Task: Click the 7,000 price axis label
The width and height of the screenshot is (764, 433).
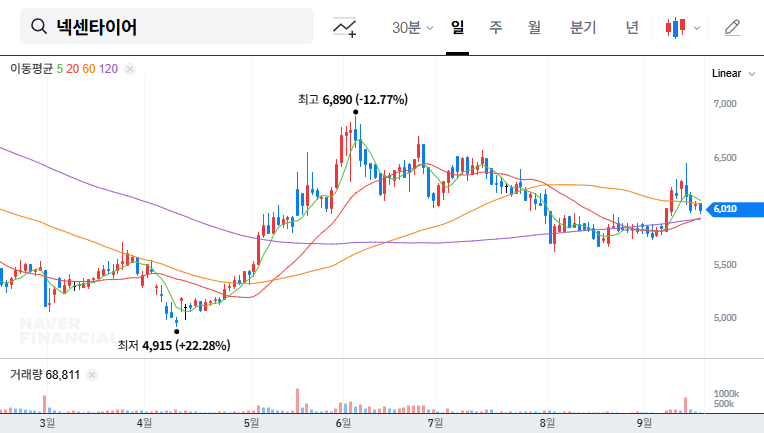Action: coord(725,104)
